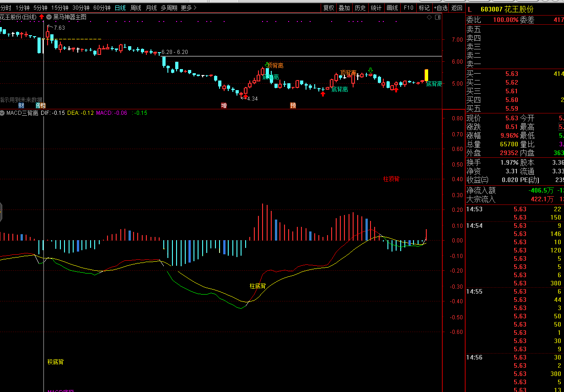Click the 14:56 time in trade list
The width and height of the screenshot is (564, 392).
474,357
